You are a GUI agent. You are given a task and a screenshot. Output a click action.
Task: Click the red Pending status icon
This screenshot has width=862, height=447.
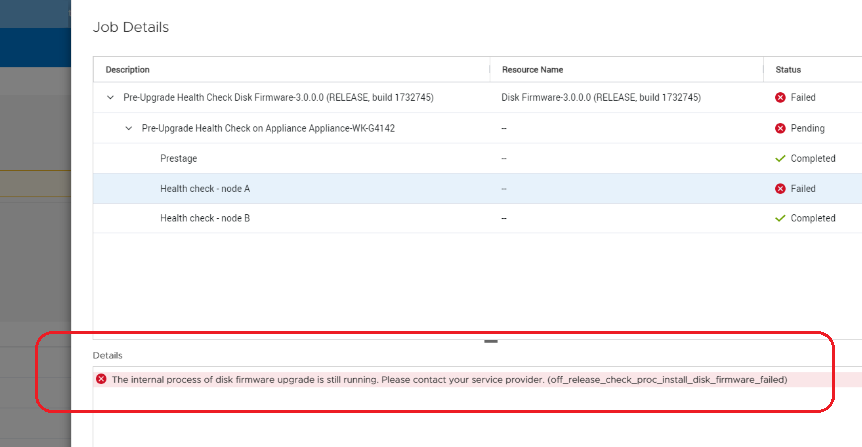click(780, 128)
